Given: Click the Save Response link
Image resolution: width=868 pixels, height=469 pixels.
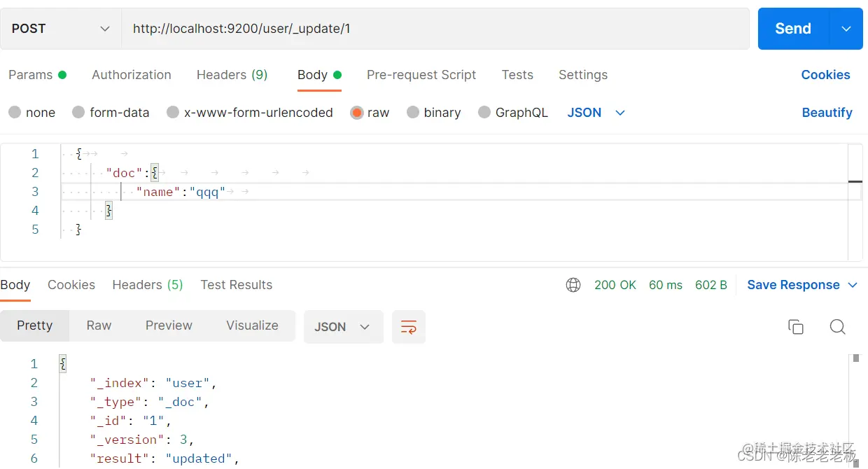Looking at the screenshot, I should click(793, 285).
